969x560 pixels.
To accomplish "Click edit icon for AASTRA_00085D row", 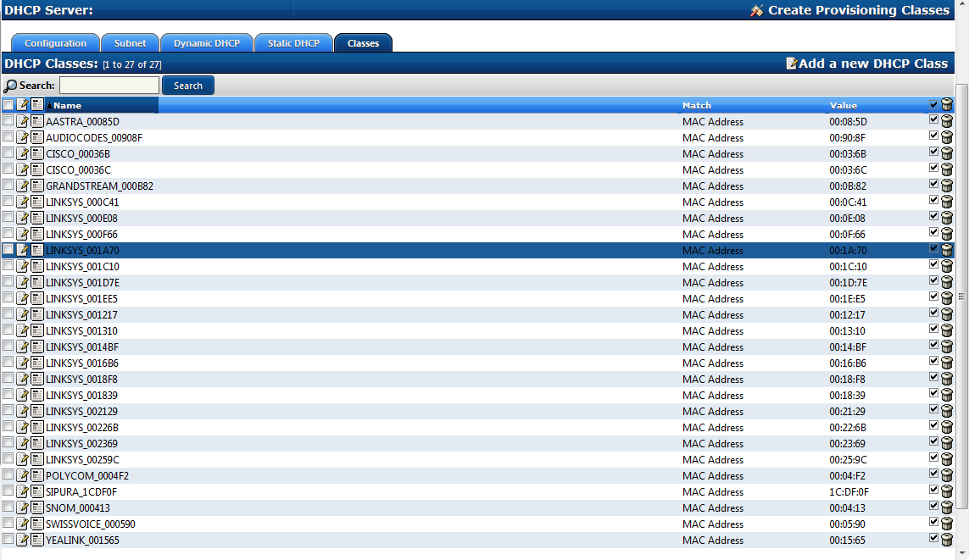I will (23, 121).
